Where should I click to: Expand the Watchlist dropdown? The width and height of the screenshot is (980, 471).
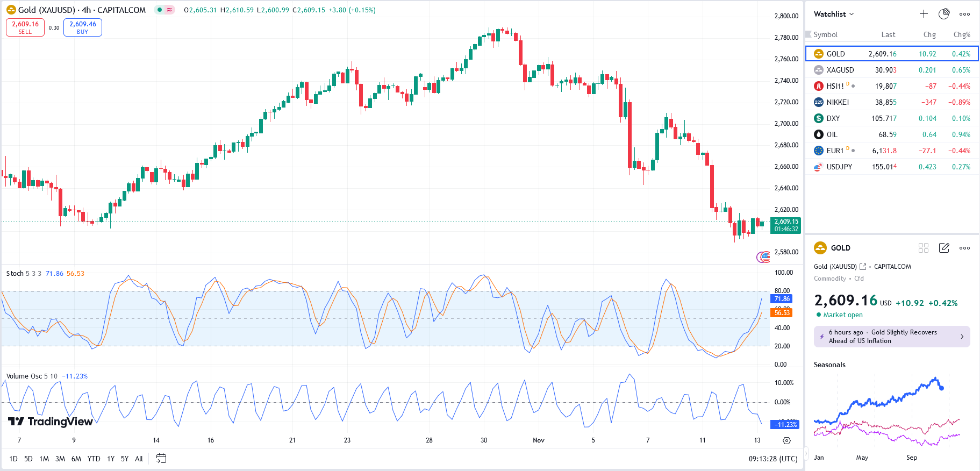point(834,14)
